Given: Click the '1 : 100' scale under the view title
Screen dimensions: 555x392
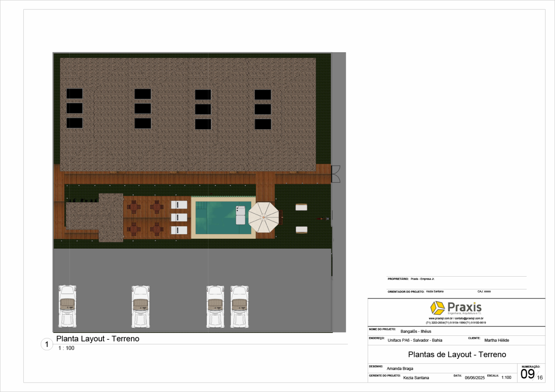Looking at the screenshot, I should click(66, 348).
